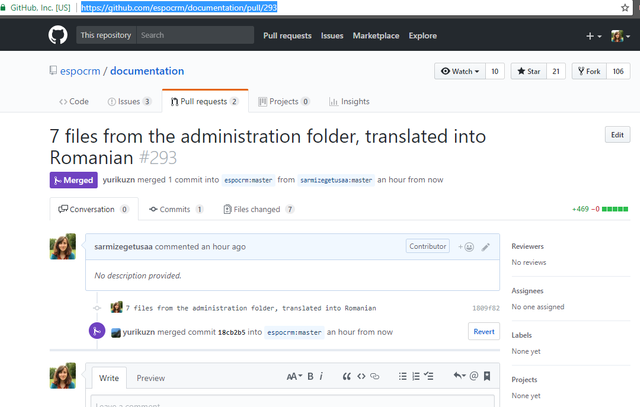Insert a numbered list
The width and height of the screenshot is (640, 407).
pos(416,376)
